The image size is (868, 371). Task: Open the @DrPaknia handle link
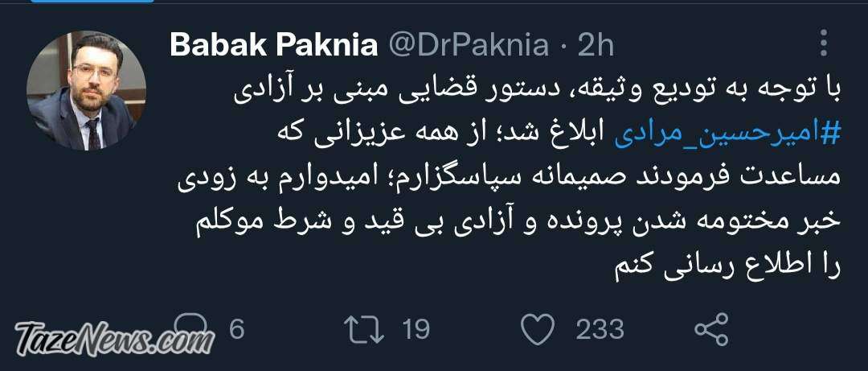[468, 45]
